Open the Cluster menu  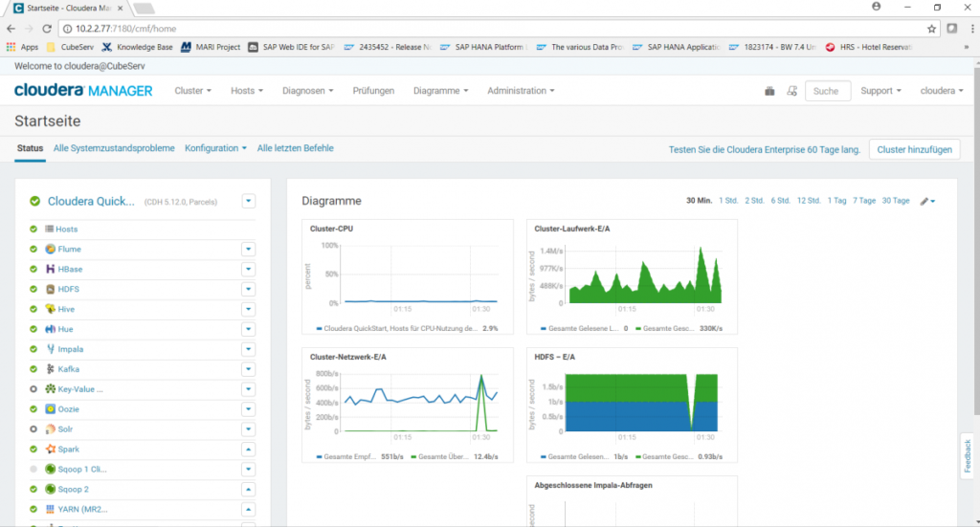[x=192, y=91]
